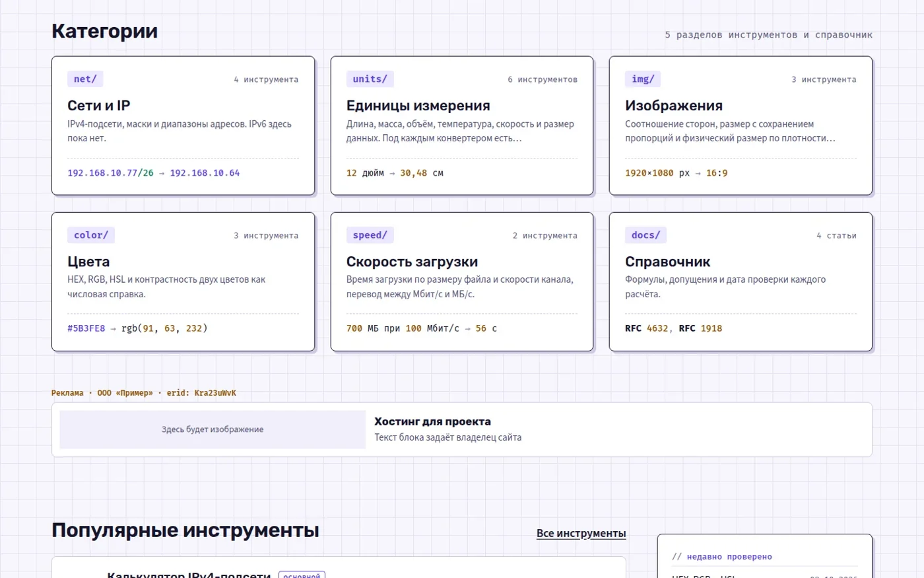The height and width of the screenshot is (578, 924).
Task: Open the Справочник category card
Action: [x=741, y=281]
